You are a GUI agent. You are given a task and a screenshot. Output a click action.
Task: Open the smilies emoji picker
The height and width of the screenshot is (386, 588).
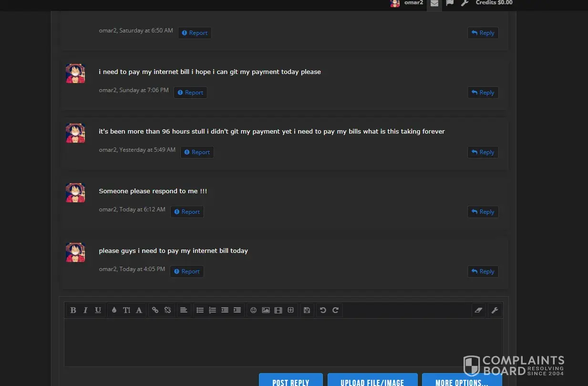point(253,310)
